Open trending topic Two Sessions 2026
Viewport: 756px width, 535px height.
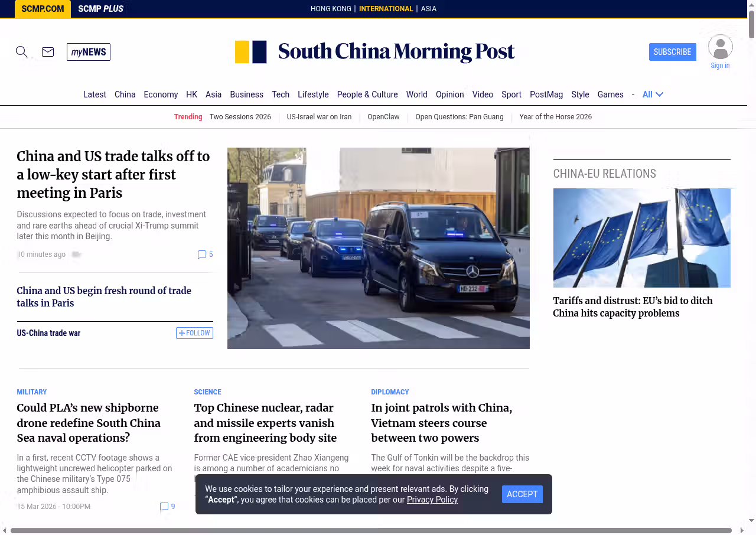tap(240, 117)
